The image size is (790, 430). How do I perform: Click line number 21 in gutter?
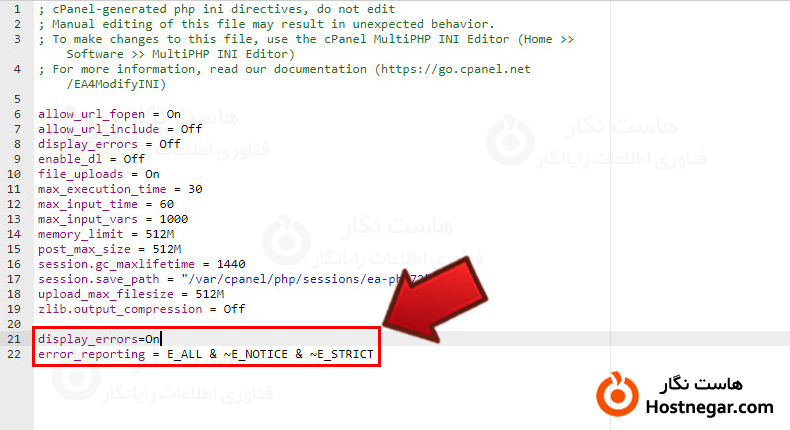point(14,339)
